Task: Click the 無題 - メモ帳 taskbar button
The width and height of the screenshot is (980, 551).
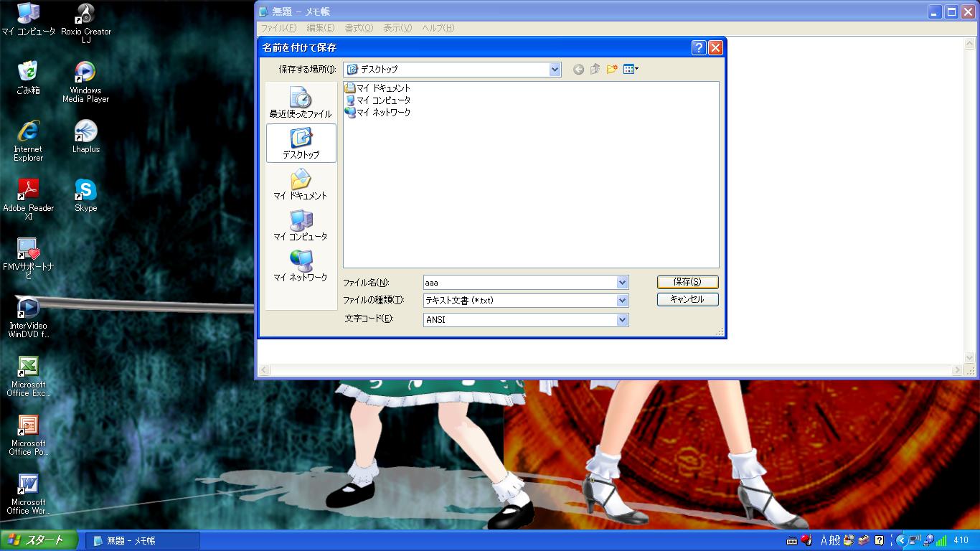Action: (143, 541)
